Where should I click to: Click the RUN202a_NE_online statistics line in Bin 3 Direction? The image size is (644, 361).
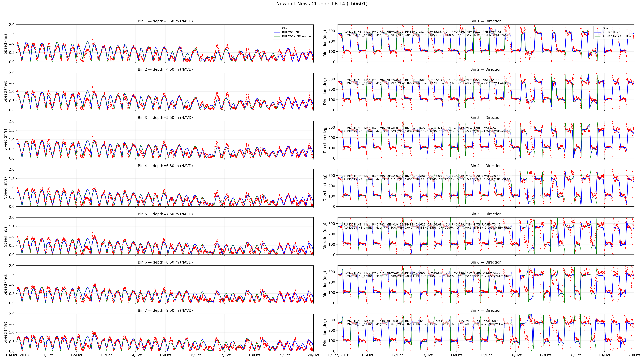click(x=427, y=131)
